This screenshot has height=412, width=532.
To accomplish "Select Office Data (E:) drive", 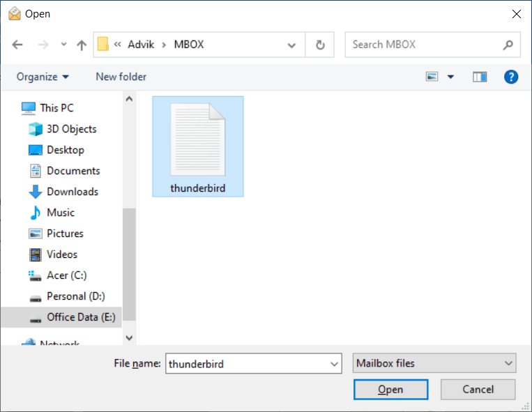I will [x=81, y=317].
